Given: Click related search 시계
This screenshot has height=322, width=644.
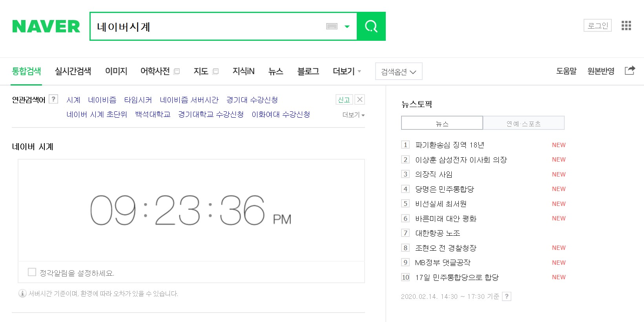Looking at the screenshot, I should [73, 100].
